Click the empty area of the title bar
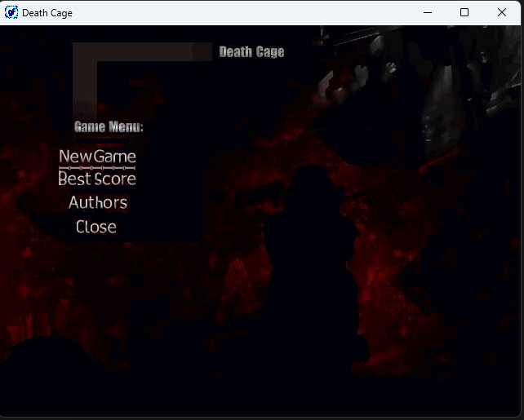Screen dimensions: 524x420 (x=245, y=12)
